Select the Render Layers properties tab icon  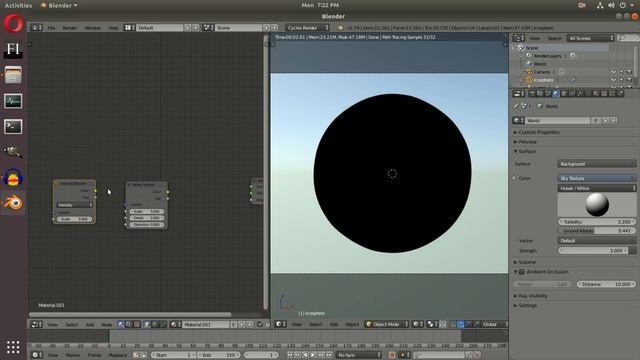pyautogui.click(x=540, y=94)
